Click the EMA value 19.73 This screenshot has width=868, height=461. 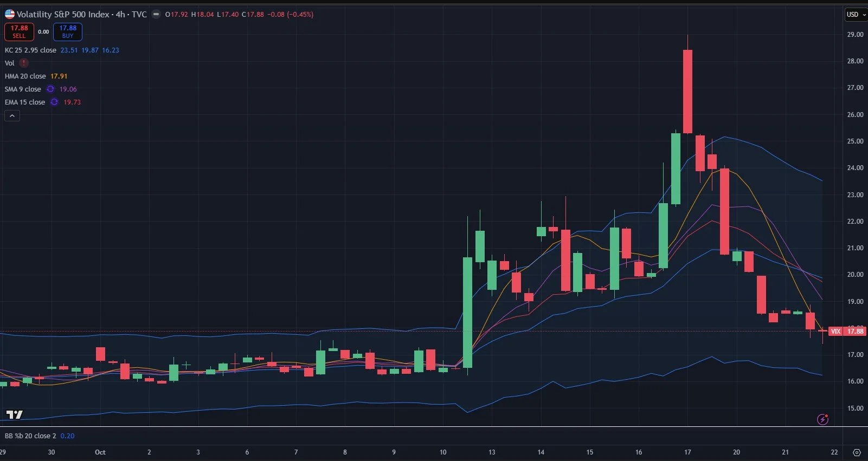click(72, 102)
